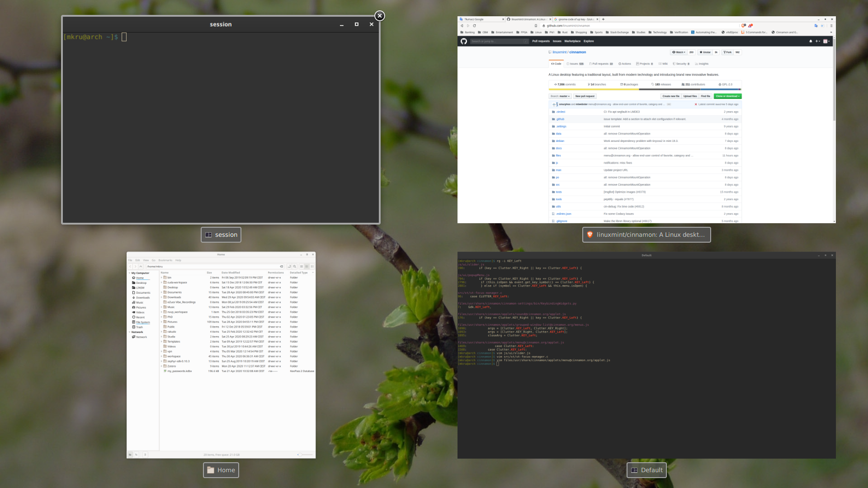868x488 pixels.
Task: Click the reload icon in the browser
Action: coord(474,26)
